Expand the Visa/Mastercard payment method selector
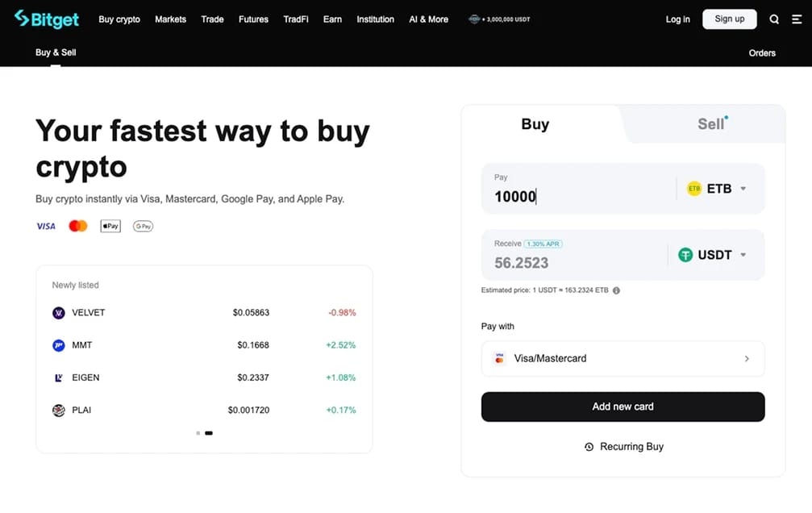Image resolution: width=812 pixels, height=513 pixels. tap(623, 359)
